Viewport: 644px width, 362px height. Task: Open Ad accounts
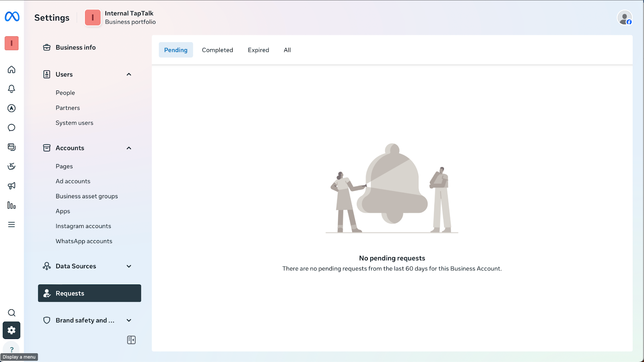coord(73,181)
